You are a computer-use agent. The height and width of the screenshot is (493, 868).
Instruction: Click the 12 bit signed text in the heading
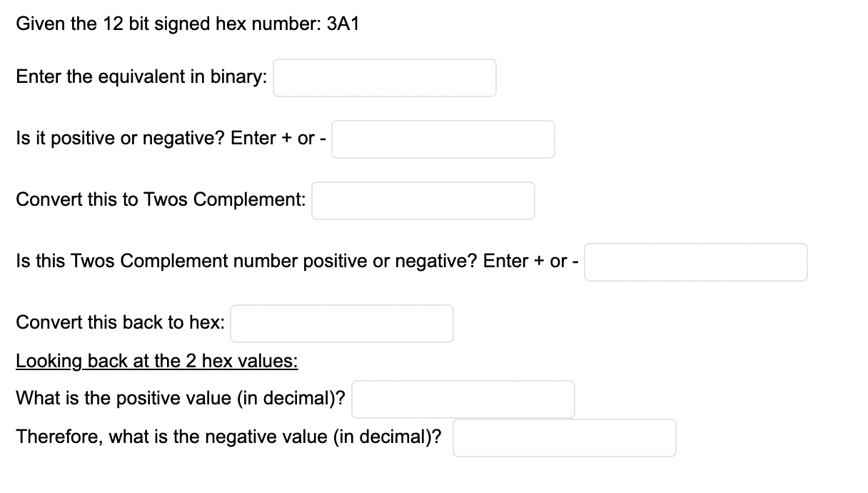click(x=148, y=24)
